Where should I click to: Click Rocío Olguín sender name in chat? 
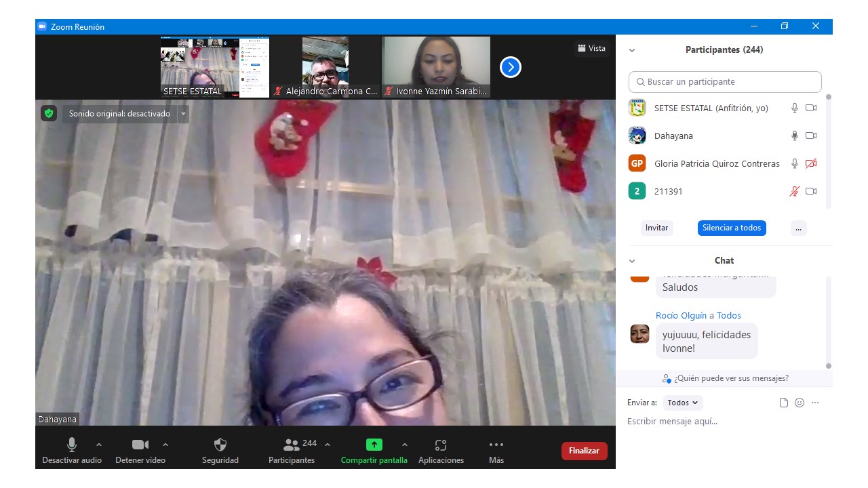click(x=681, y=315)
